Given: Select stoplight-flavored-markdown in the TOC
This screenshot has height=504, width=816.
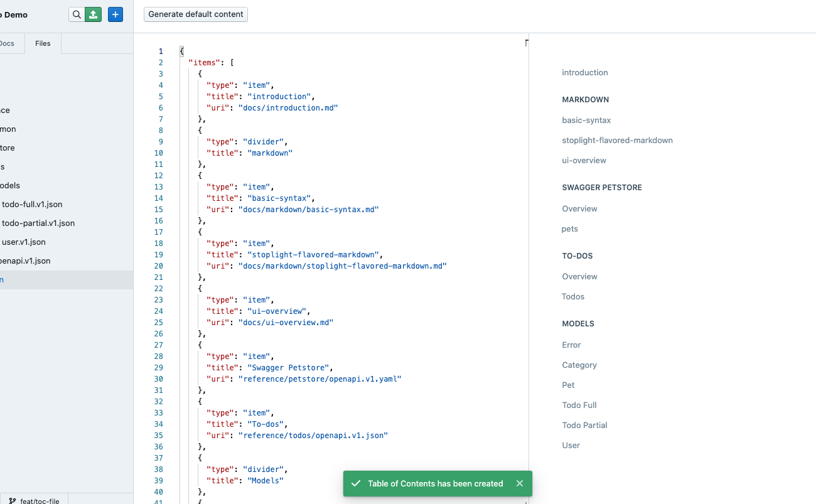Looking at the screenshot, I should [x=617, y=140].
